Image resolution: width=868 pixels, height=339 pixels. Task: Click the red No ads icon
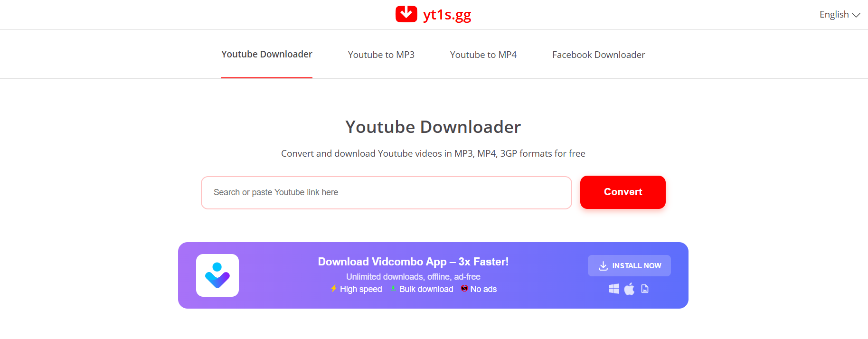click(464, 288)
